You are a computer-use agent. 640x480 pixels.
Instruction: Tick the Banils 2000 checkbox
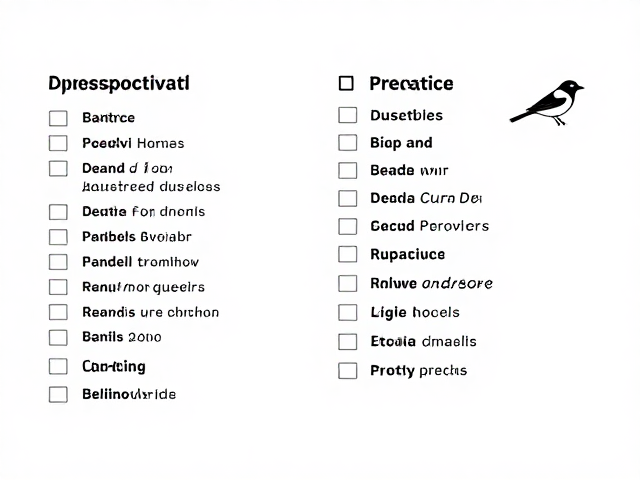(58, 338)
